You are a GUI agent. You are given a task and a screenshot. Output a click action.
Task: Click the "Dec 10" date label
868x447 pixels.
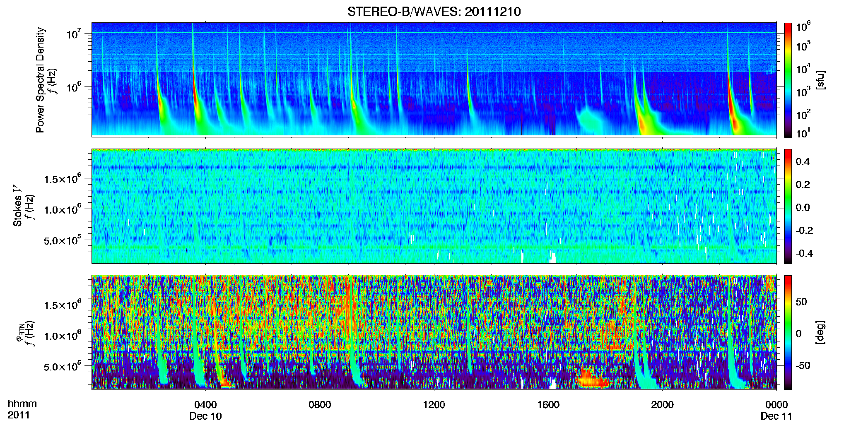pos(205,416)
